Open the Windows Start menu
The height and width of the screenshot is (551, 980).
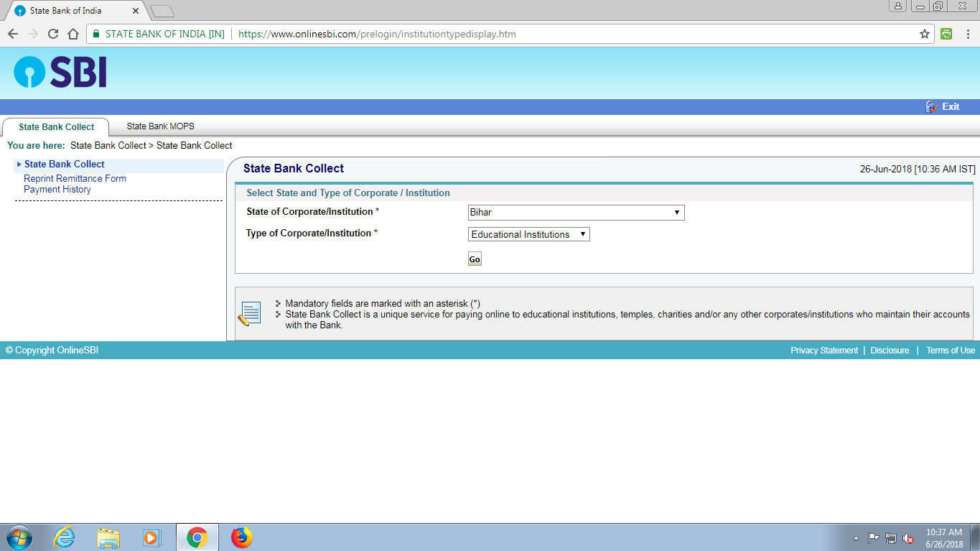pyautogui.click(x=19, y=537)
